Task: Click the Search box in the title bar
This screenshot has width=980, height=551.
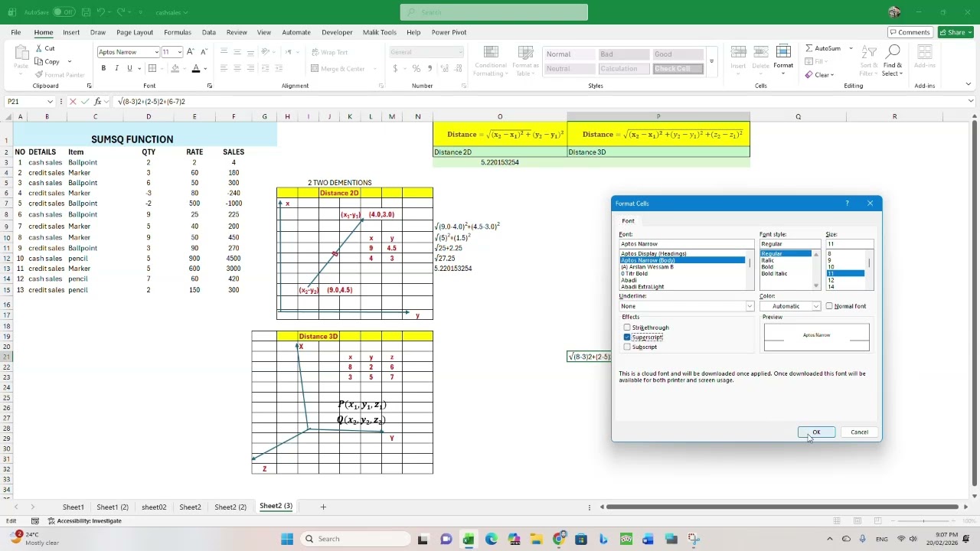Action: pos(494,12)
